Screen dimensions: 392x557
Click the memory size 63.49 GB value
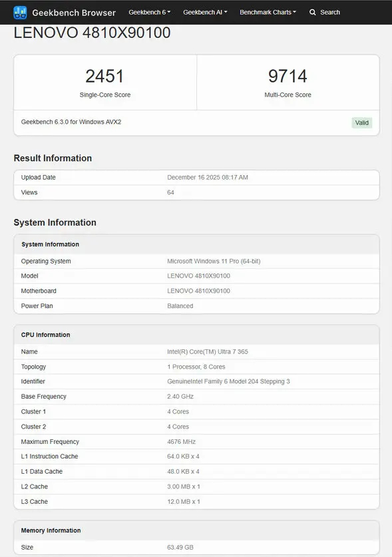(x=180, y=548)
